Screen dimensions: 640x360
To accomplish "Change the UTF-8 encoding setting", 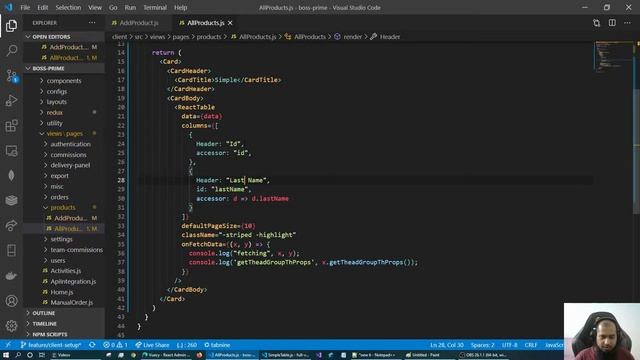I will coord(509,345).
